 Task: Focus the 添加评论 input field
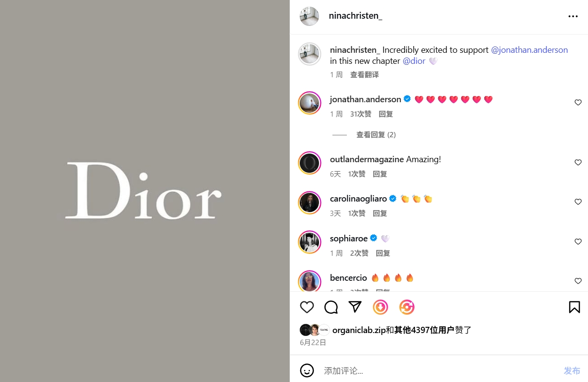pyautogui.click(x=440, y=371)
